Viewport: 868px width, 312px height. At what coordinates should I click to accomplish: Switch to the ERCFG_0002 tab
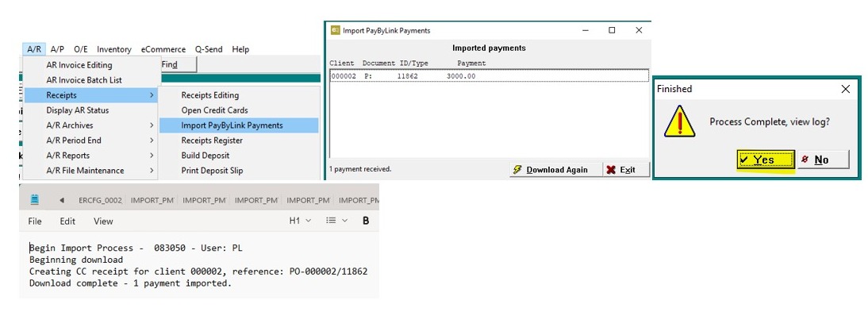pos(100,200)
